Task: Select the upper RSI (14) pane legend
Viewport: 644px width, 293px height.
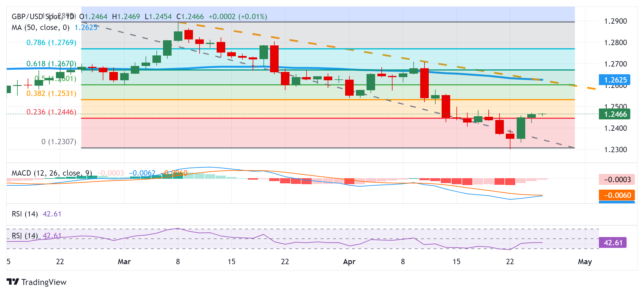Action: tap(25, 214)
